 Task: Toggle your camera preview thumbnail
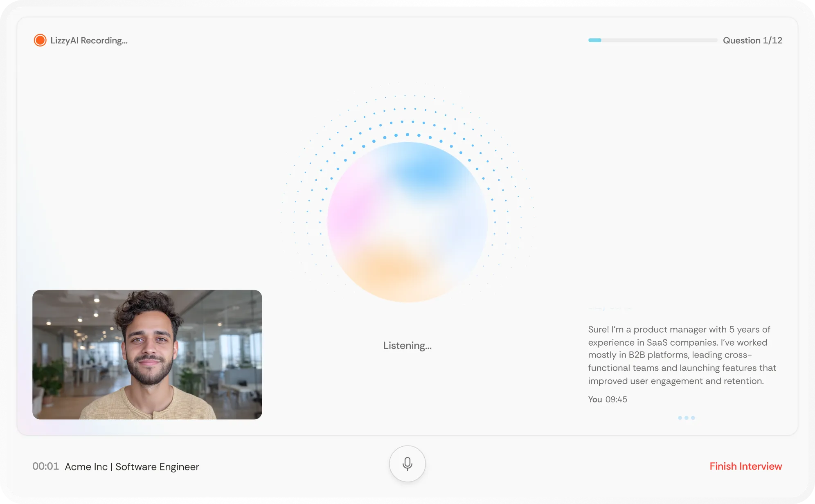click(146, 355)
